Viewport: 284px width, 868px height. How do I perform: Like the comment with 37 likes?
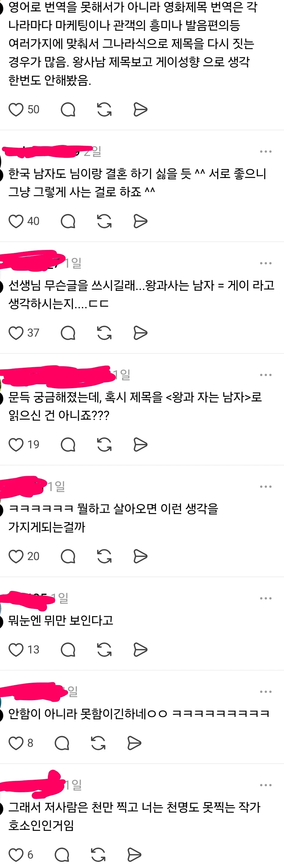[x=16, y=333]
